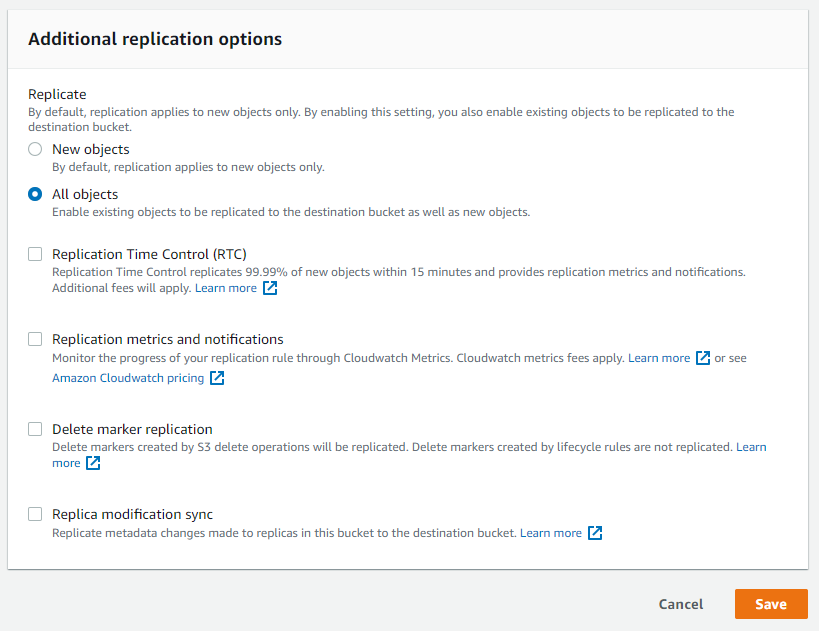Click the external link icon for Delete marker replication
This screenshot has height=631, width=819.
coord(93,463)
